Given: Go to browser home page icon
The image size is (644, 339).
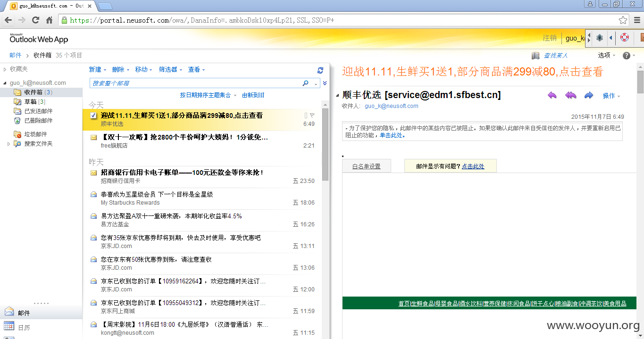Looking at the screenshot, I should [49, 20].
